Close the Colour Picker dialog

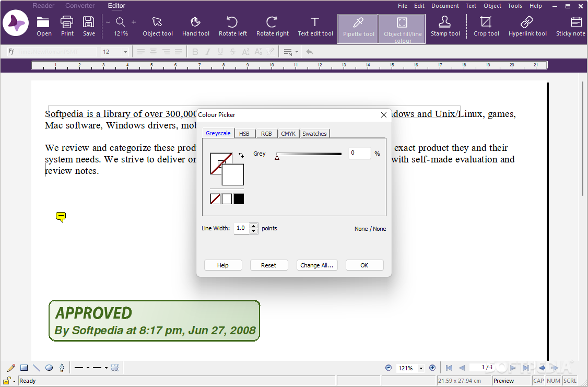click(x=384, y=115)
